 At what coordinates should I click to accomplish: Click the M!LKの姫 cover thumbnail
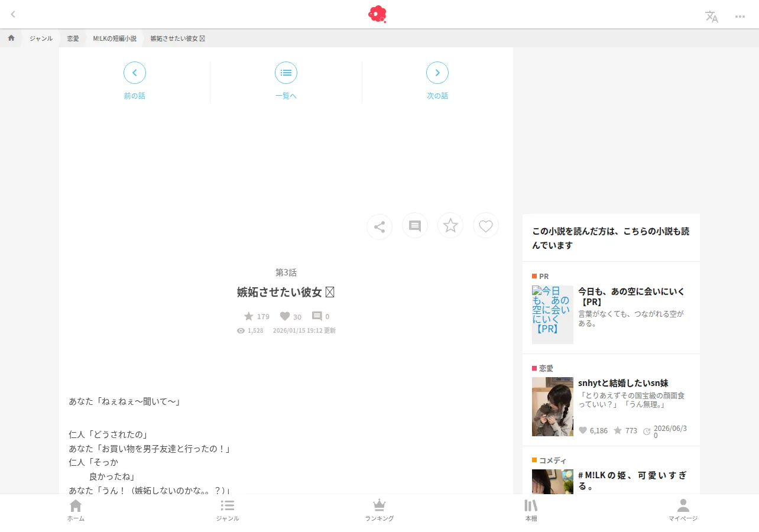pos(553,482)
